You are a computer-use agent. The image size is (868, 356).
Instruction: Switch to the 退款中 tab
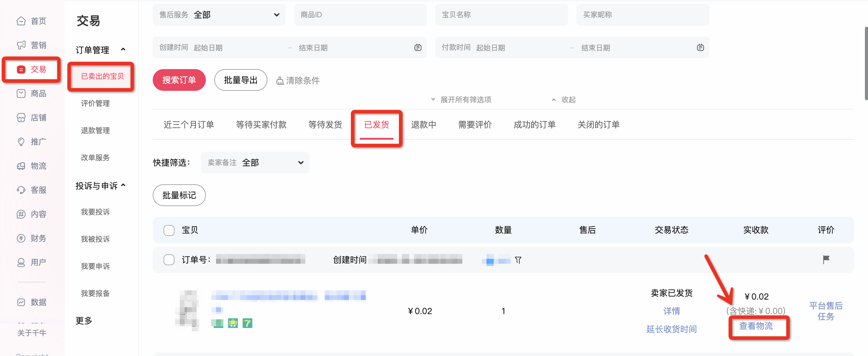[x=423, y=125]
